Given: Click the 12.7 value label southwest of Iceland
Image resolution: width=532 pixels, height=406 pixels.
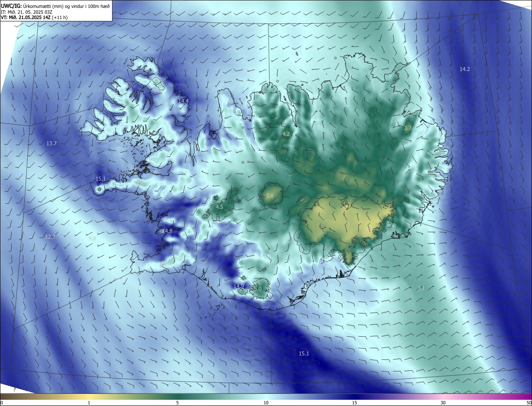Looking at the screenshot, I should pos(50,237).
